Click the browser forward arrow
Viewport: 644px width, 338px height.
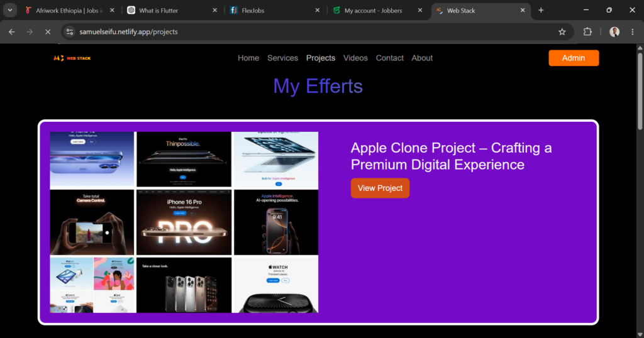30,31
